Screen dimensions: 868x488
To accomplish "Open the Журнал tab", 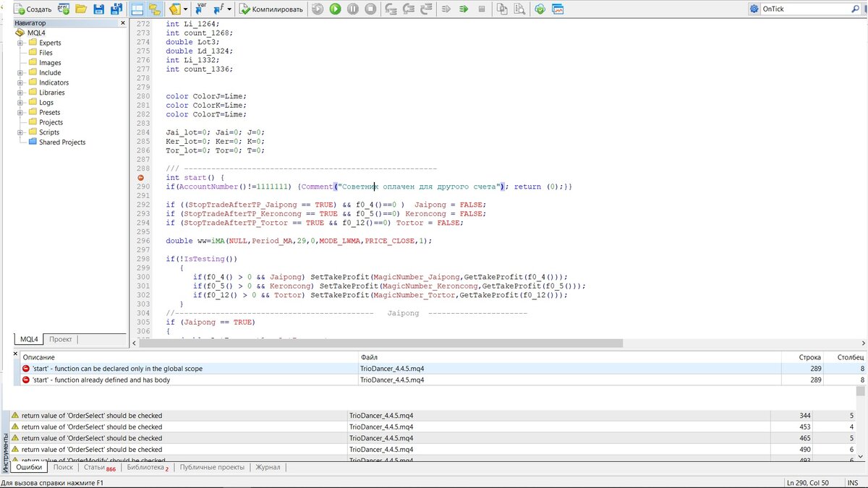I will pos(268,468).
